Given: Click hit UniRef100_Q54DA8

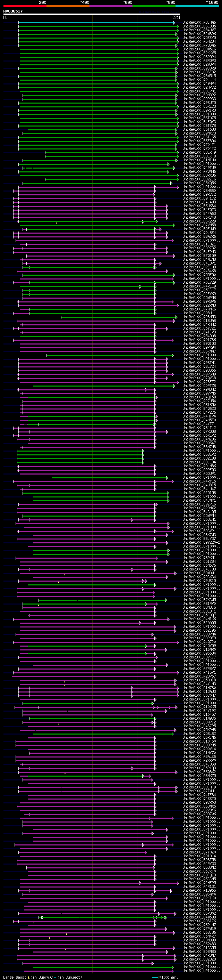Looking at the screenshot, I should coord(199,336).
